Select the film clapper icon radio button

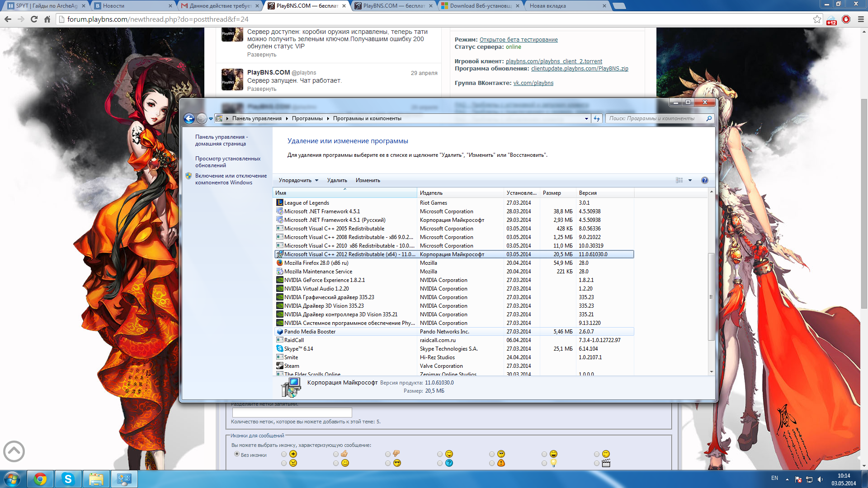click(597, 463)
